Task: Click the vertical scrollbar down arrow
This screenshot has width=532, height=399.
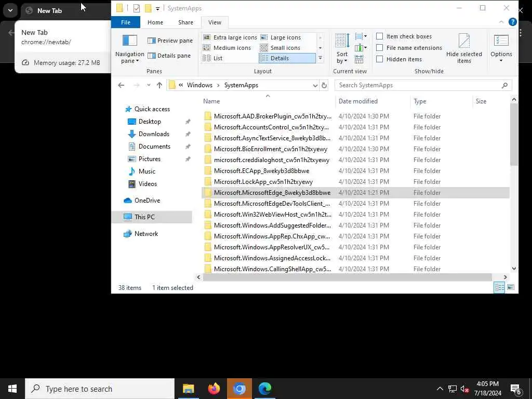Action: tap(514, 269)
